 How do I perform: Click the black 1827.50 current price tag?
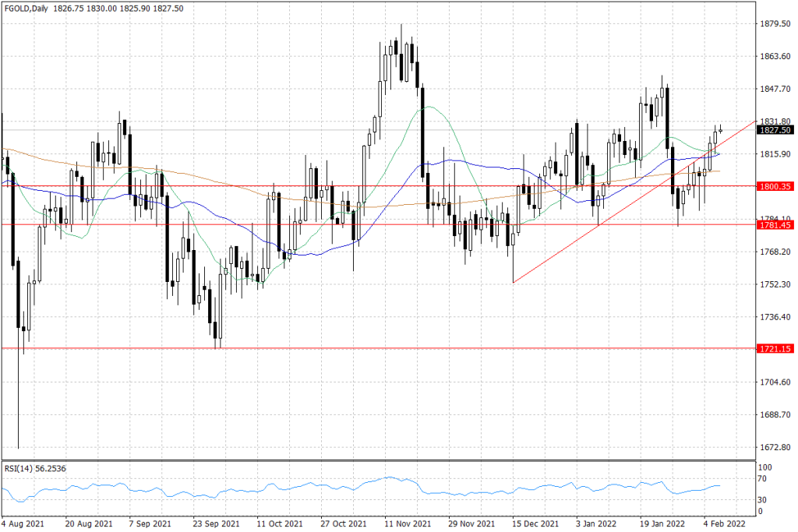(x=775, y=130)
